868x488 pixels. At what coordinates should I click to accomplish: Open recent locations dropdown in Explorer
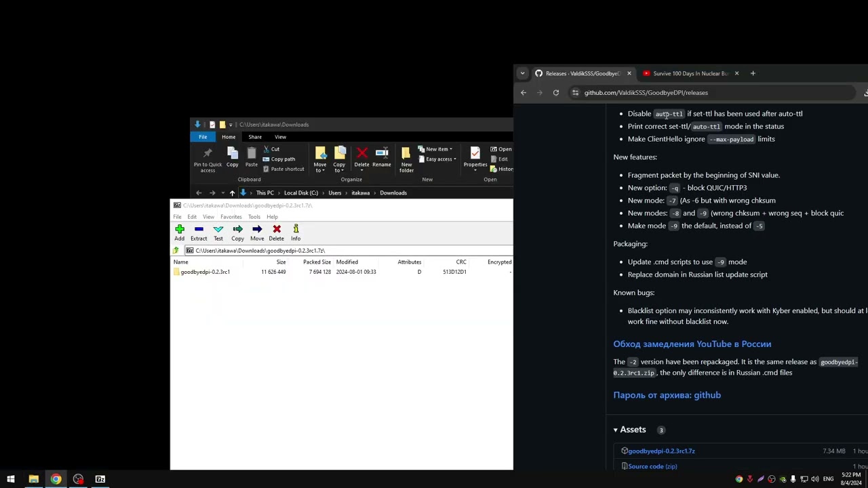(x=222, y=193)
